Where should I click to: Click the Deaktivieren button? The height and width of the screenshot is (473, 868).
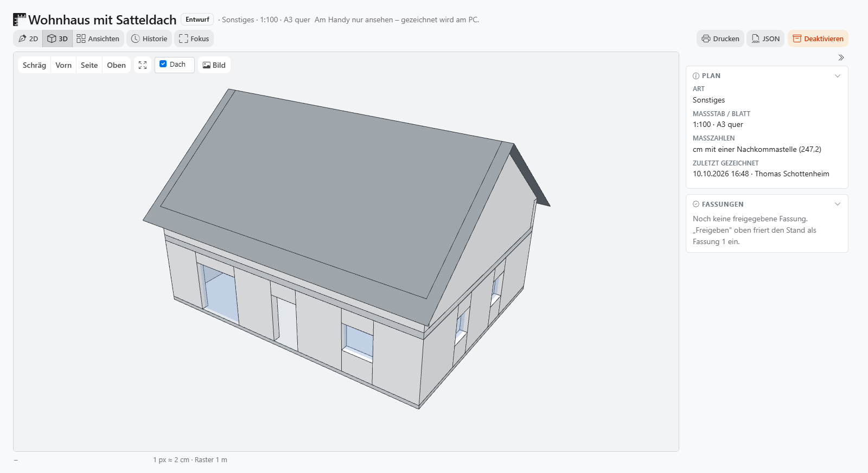(818, 39)
